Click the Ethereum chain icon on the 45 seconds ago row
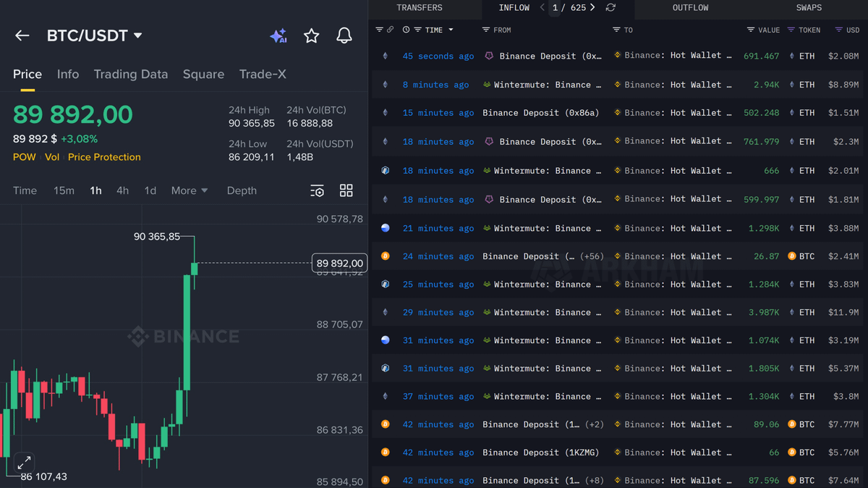Viewport: 868px width, 488px height. pyautogui.click(x=385, y=56)
